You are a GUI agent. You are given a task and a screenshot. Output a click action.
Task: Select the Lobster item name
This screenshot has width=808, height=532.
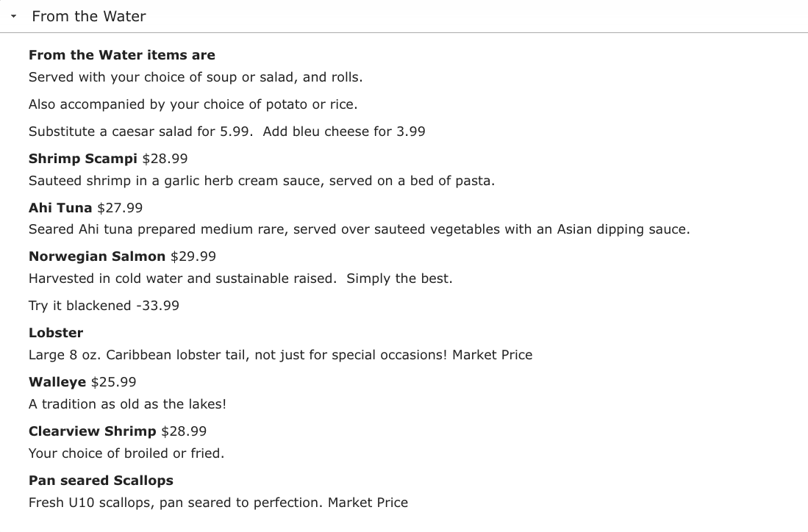[x=56, y=333]
